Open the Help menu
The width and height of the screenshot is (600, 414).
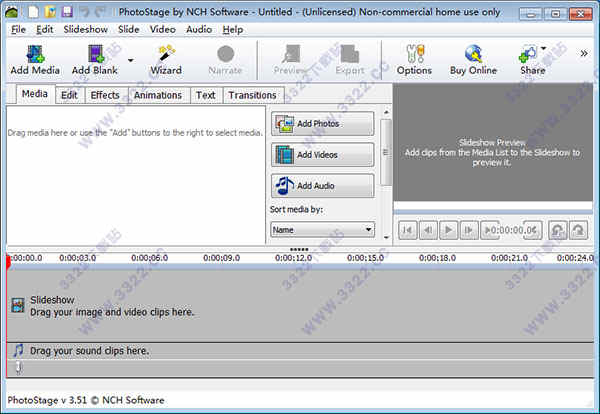click(x=233, y=29)
